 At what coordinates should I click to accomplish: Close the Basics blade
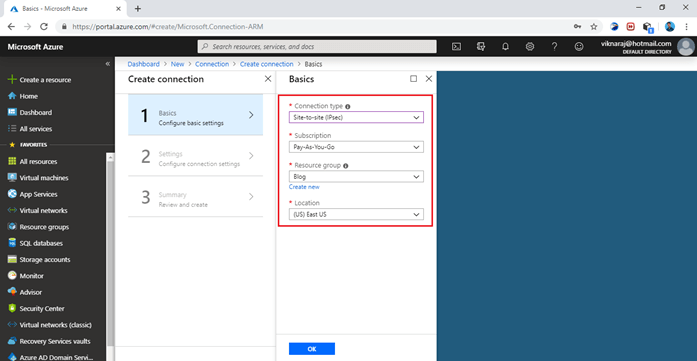(x=429, y=79)
